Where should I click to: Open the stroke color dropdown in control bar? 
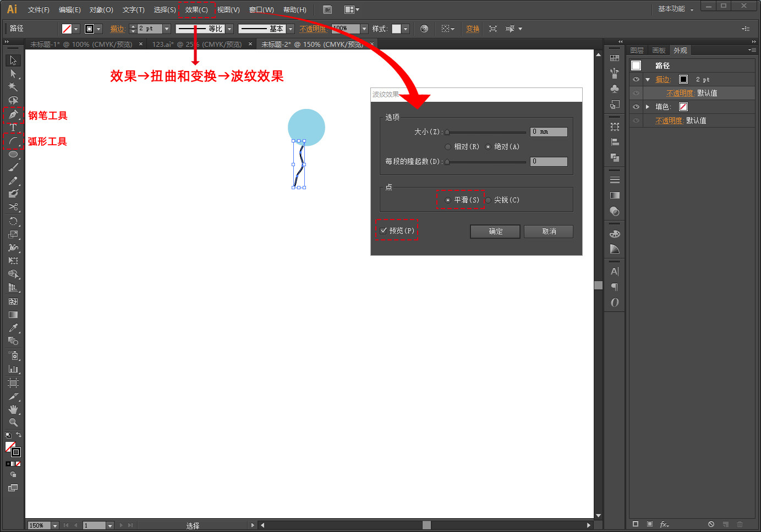[98, 29]
